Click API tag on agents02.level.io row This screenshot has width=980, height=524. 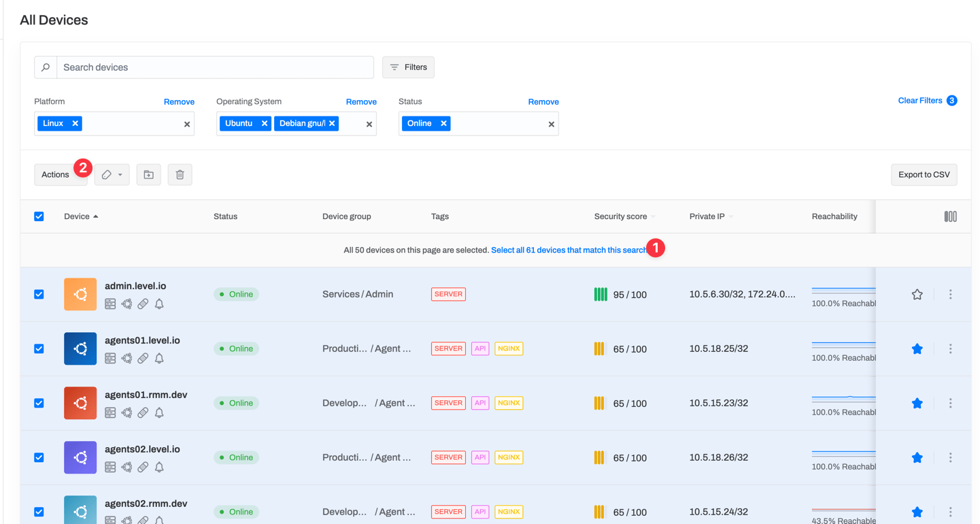480,457
